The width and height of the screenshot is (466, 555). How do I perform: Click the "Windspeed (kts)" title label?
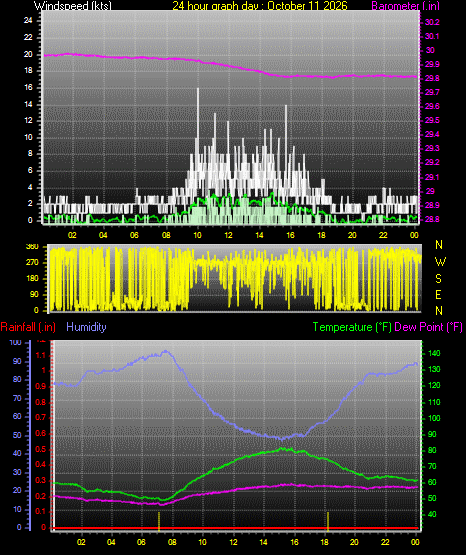point(73,5)
